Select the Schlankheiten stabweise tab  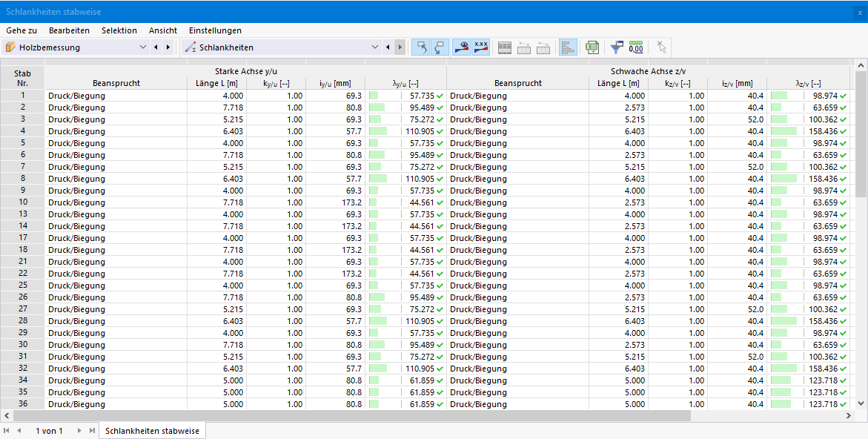pos(152,431)
